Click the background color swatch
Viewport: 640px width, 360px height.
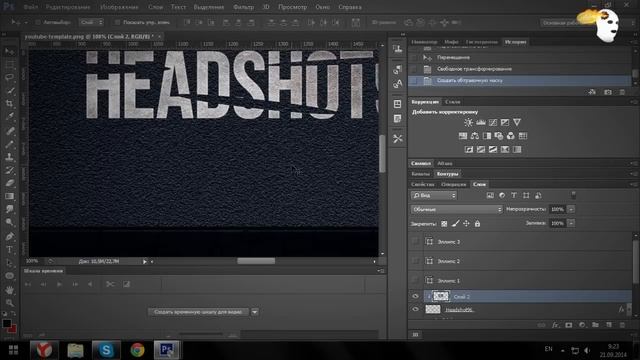coord(13,329)
